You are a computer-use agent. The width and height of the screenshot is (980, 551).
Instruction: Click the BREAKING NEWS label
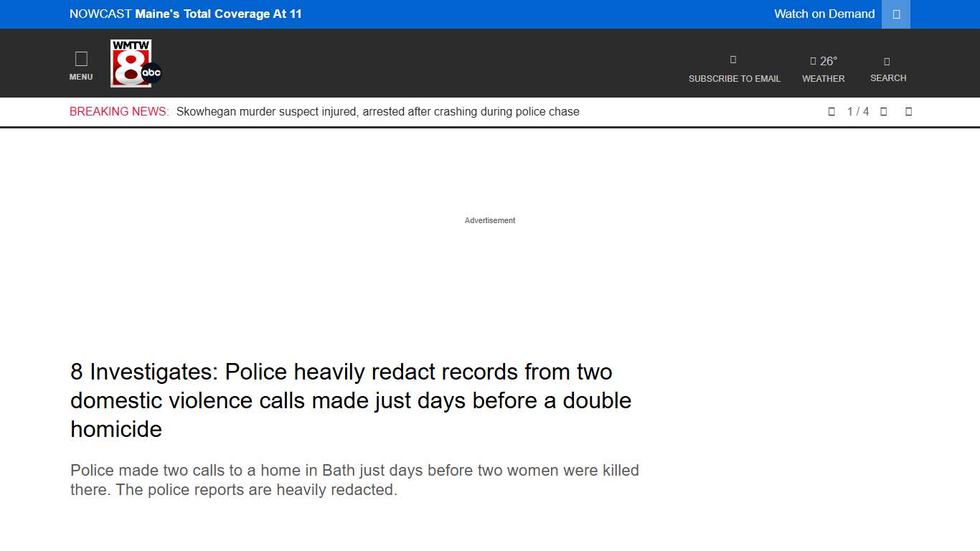[x=117, y=111]
